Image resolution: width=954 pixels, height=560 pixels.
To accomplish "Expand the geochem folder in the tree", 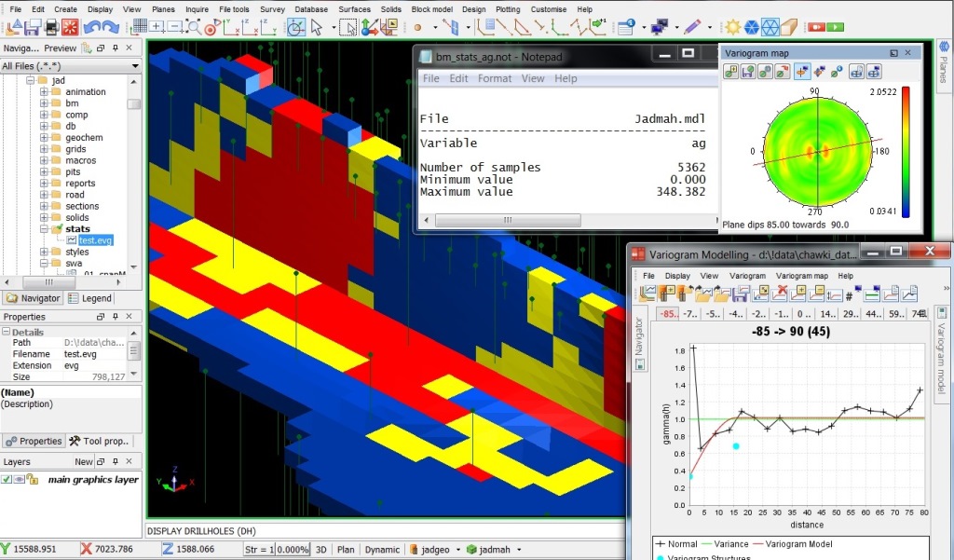I will pyautogui.click(x=44, y=138).
